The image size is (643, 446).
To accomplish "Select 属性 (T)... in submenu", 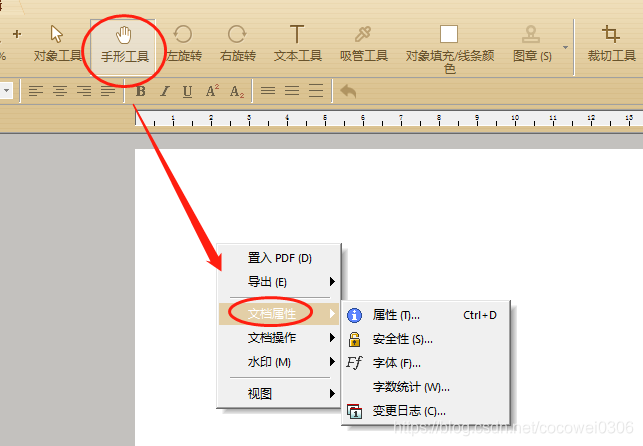I will [426, 315].
